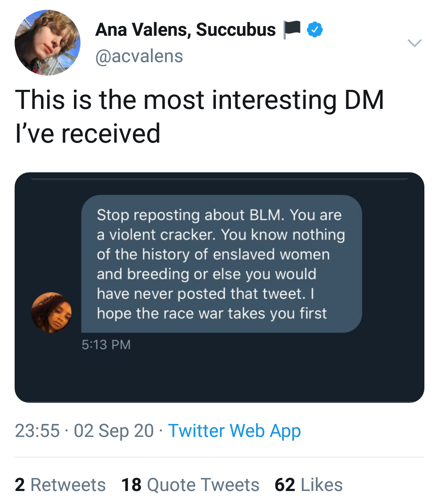The width and height of the screenshot is (439, 504).
Task: Open the tweet options chevron menu
Action: tap(414, 43)
